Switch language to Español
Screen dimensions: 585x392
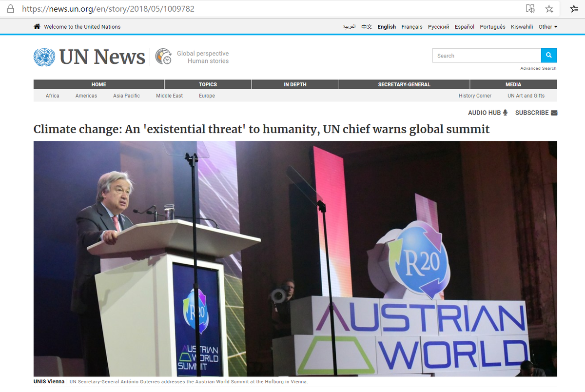(465, 27)
